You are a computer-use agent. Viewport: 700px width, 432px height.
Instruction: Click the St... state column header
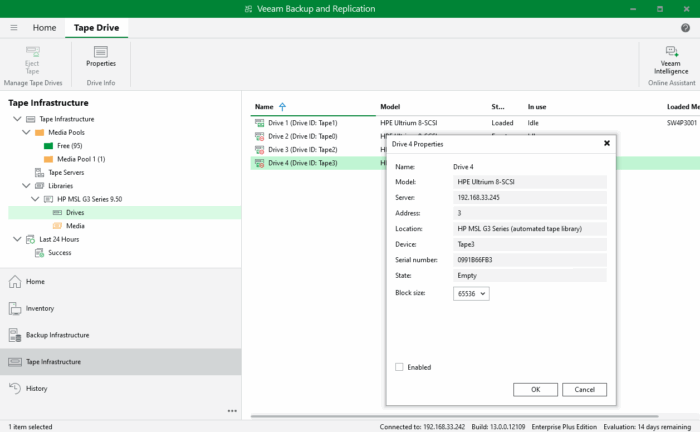pos(498,107)
